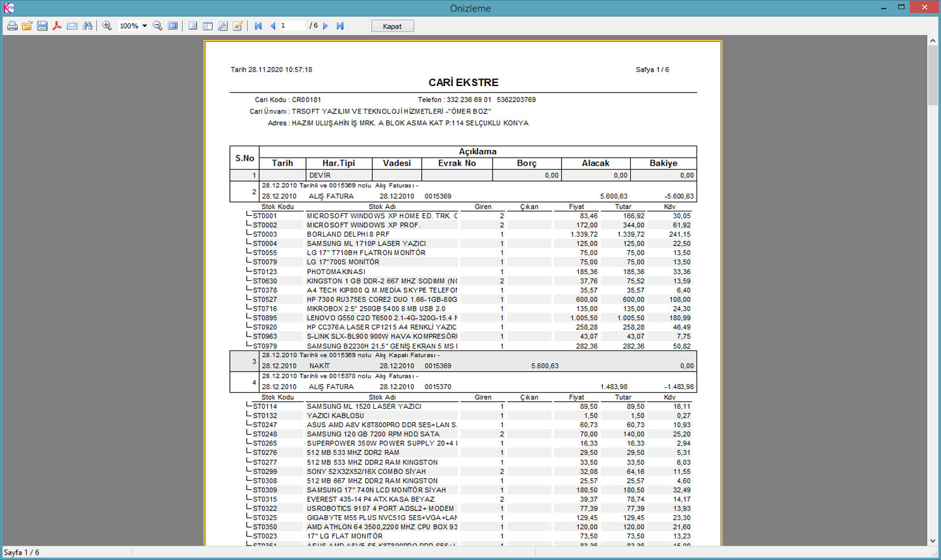Click the 'Evrak No' column header
Image resolution: width=941 pixels, height=560 pixels.
click(x=457, y=163)
